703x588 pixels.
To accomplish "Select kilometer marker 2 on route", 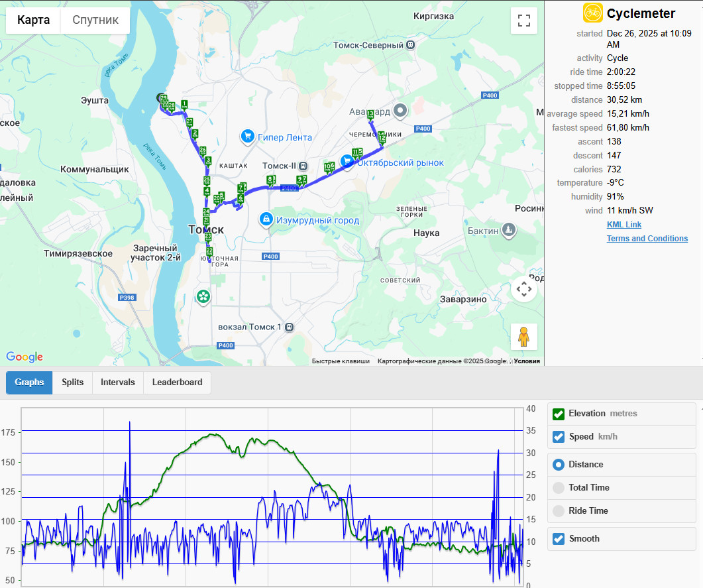I will [195, 134].
